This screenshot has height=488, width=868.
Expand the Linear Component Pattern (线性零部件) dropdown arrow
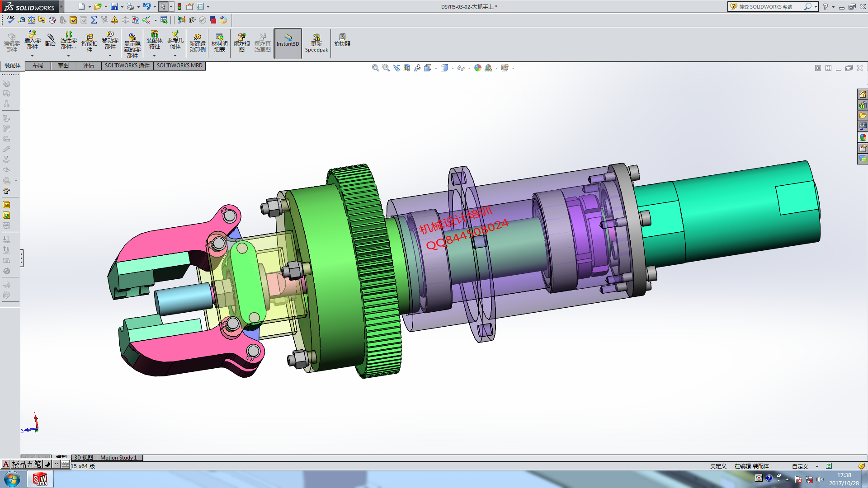tap(68, 56)
